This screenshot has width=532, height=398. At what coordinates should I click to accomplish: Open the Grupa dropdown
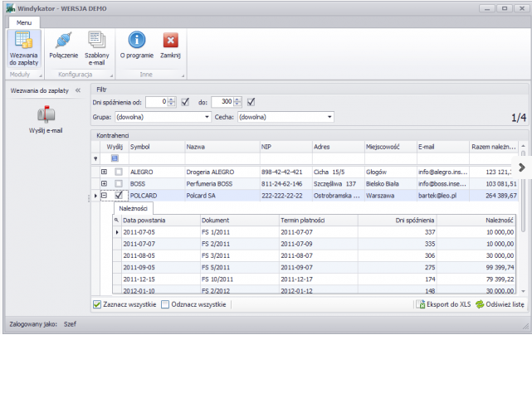click(207, 117)
